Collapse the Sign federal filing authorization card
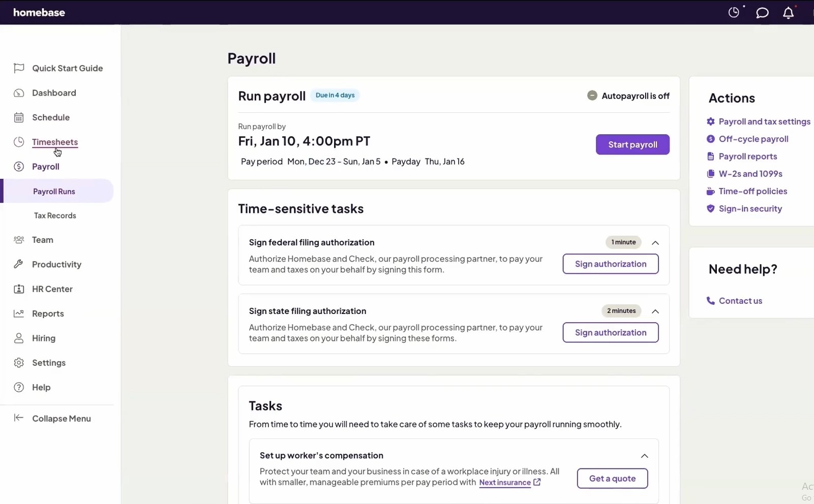Image resolution: width=814 pixels, height=504 pixels. point(655,243)
